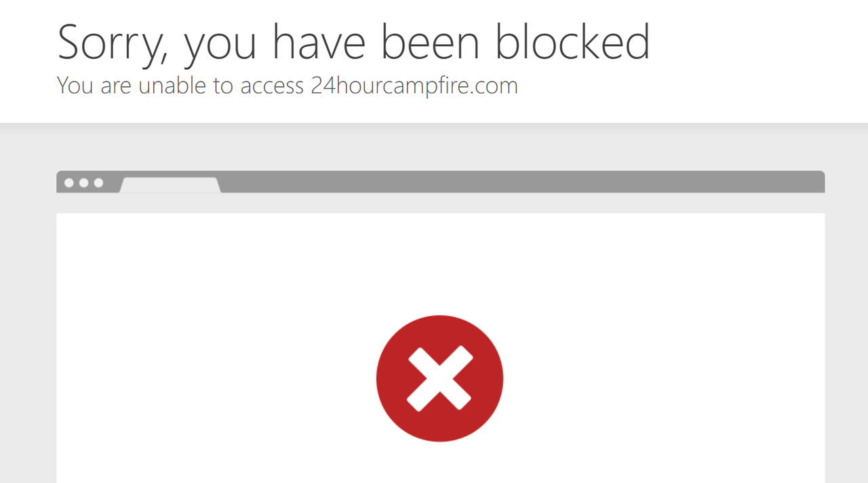Click the "You are unable to access" subtitle
Image resolution: width=868 pixels, height=483 pixels.
pyautogui.click(x=181, y=85)
